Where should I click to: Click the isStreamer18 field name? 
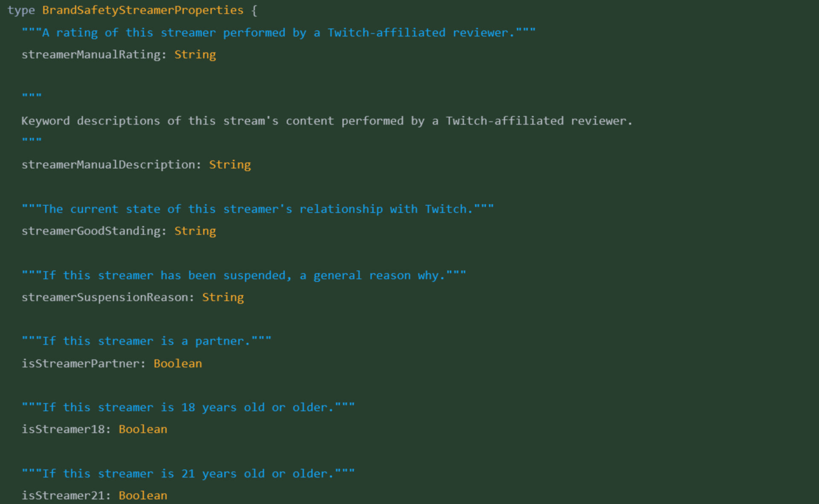point(63,429)
